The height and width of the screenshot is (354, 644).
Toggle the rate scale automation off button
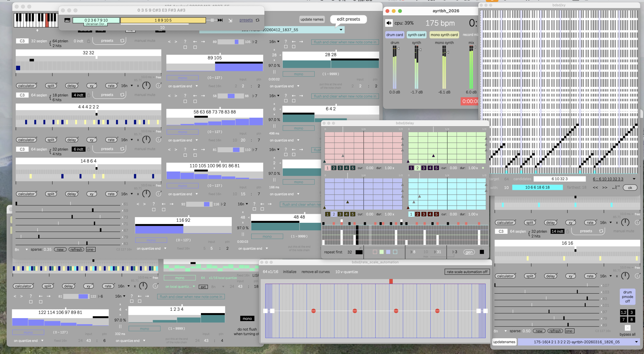(467, 272)
